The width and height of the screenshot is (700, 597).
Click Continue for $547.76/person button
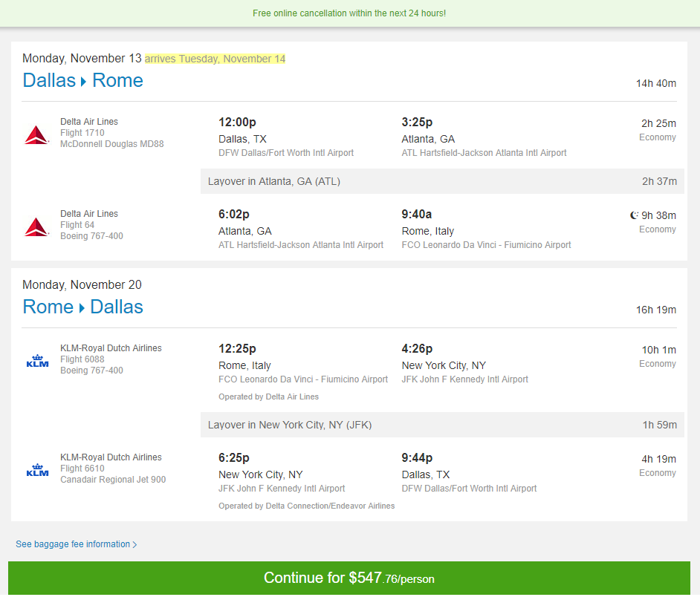[349, 578]
